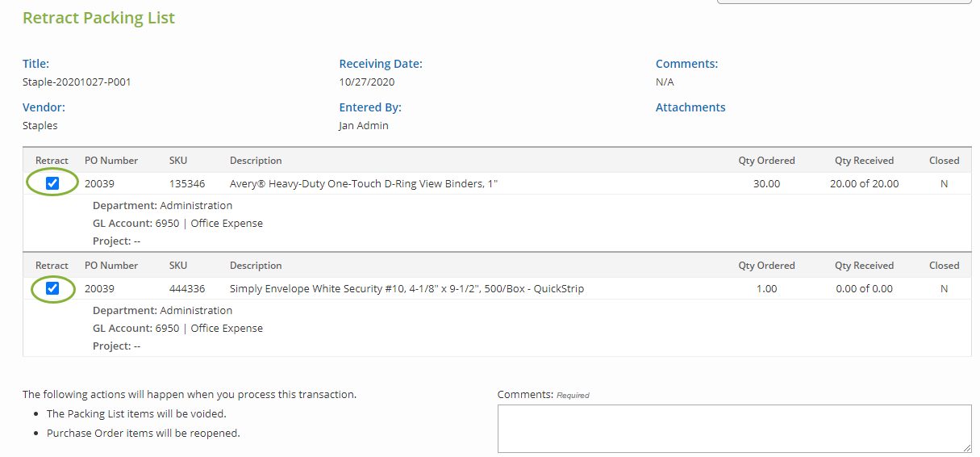980x457 pixels.
Task: Click the Retract Packing List page title
Action: (98, 18)
